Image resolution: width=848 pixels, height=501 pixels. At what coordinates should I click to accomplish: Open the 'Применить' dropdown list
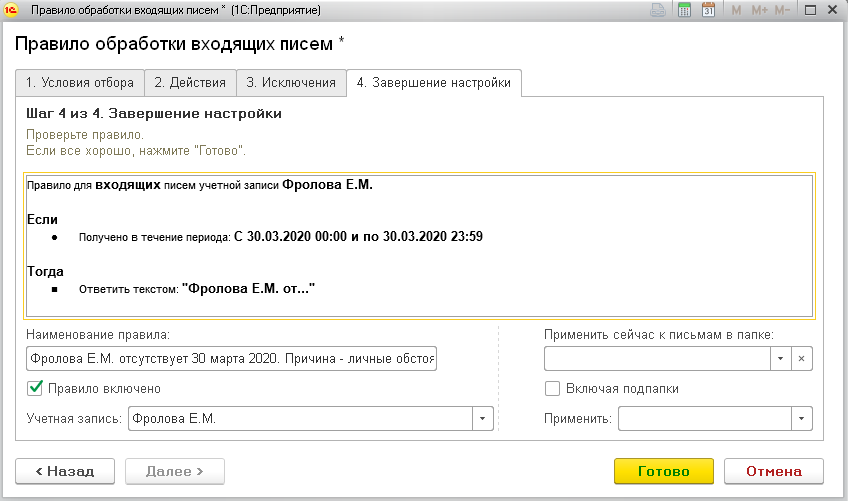801,418
